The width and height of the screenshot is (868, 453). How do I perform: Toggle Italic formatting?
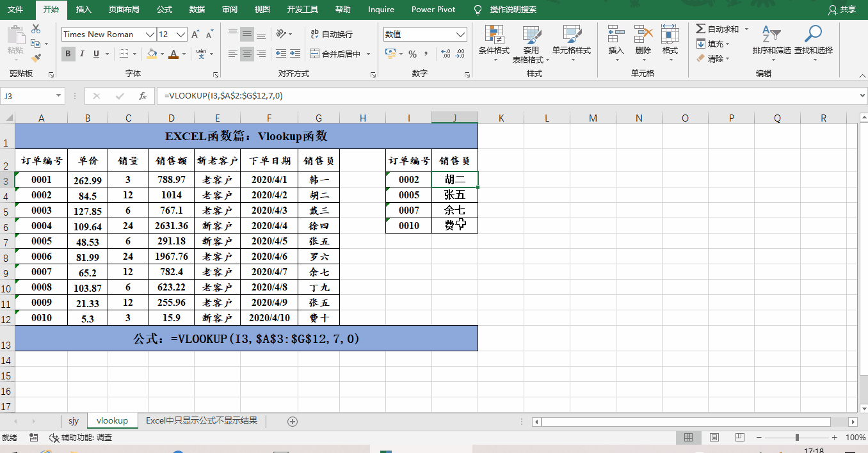tap(83, 54)
